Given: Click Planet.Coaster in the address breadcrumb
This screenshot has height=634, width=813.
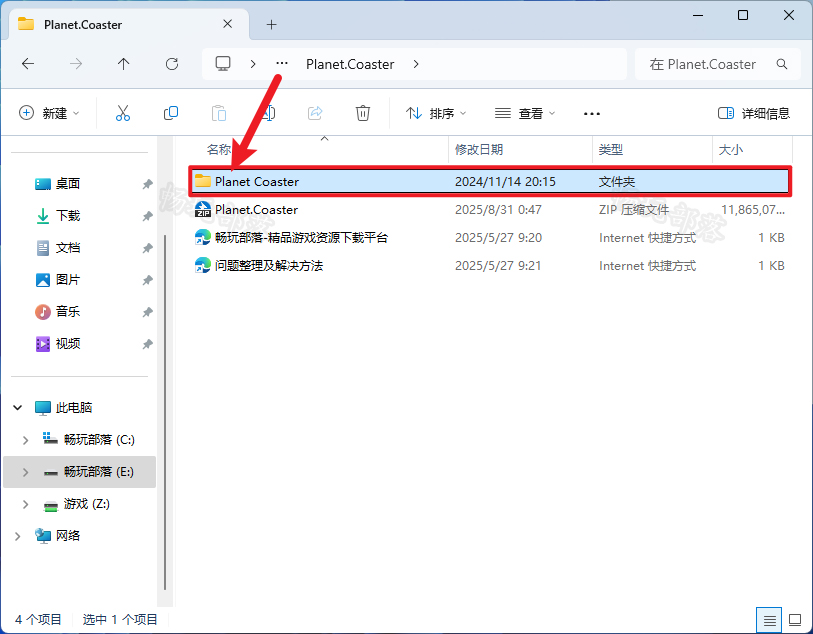Looking at the screenshot, I should coord(350,64).
